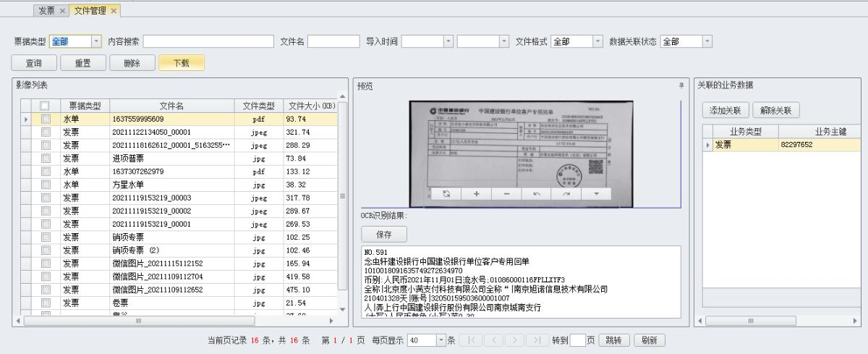
Task: Click the 删除 button
Action: point(132,64)
